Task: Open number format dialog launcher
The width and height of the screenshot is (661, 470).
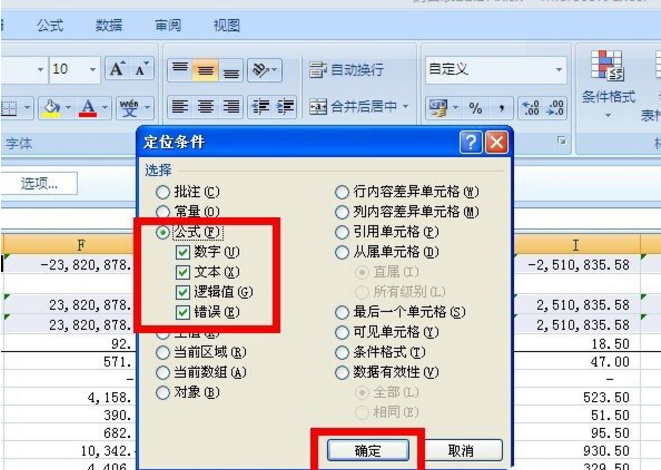Action: tap(561, 140)
